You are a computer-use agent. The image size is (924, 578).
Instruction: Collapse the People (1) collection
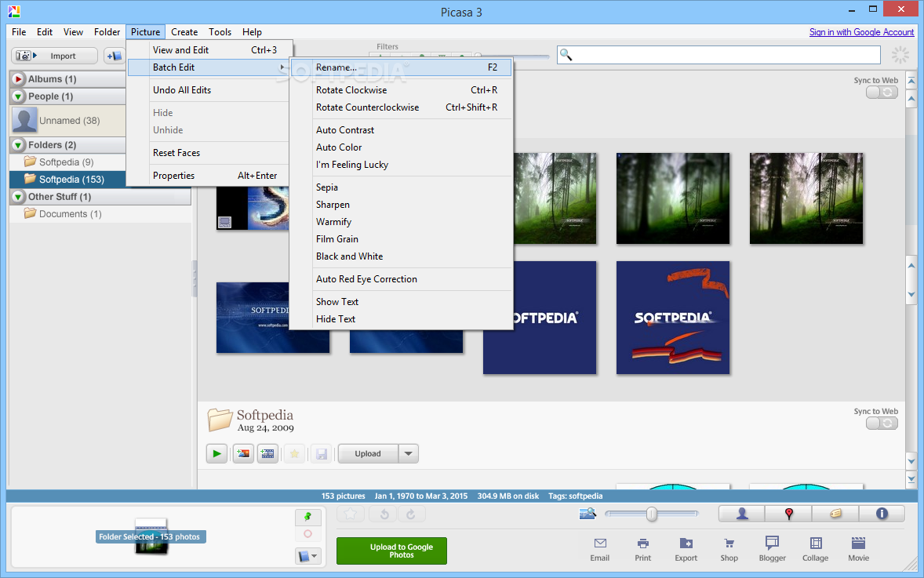tap(18, 96)
